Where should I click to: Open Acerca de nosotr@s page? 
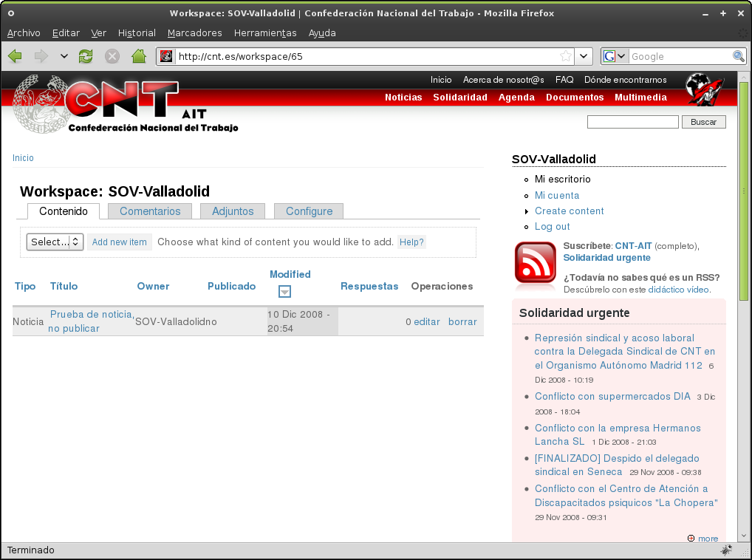(503, 80)
